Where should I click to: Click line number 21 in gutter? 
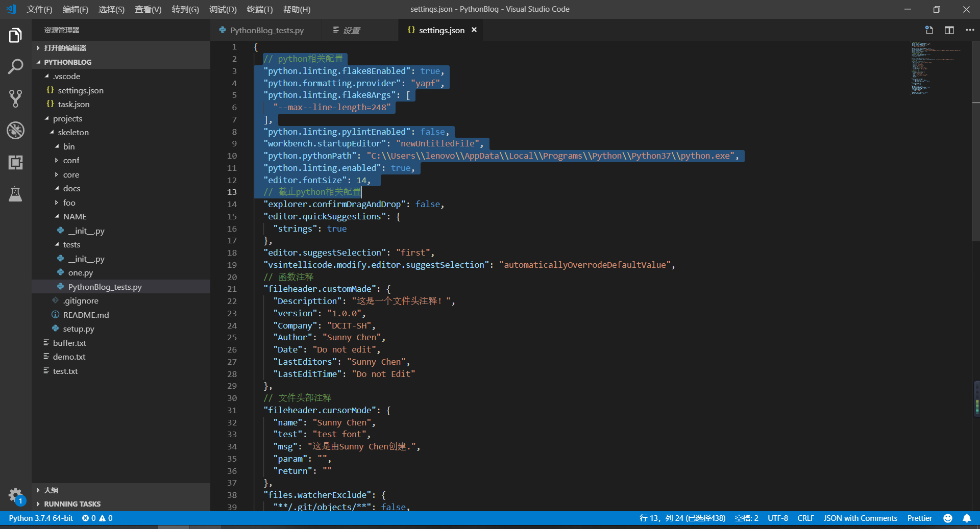[x=232, y=289]
